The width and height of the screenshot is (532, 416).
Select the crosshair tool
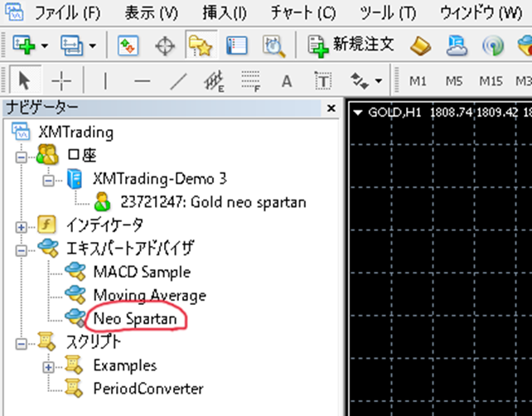(x=61, y=81)
